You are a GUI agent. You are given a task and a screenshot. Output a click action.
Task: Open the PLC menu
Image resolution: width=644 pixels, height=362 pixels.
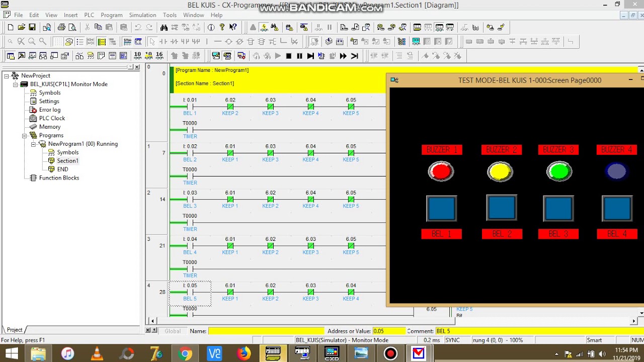89,15
